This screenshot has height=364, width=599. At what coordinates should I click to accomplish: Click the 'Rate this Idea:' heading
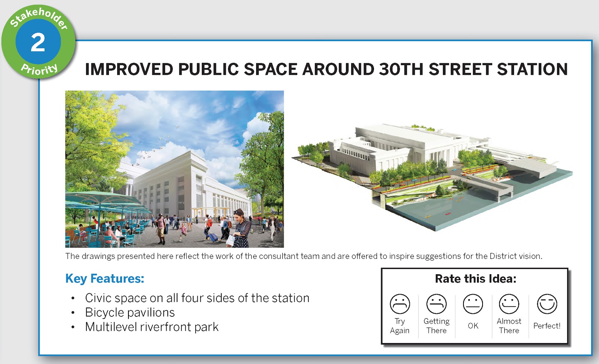[475, 279]
